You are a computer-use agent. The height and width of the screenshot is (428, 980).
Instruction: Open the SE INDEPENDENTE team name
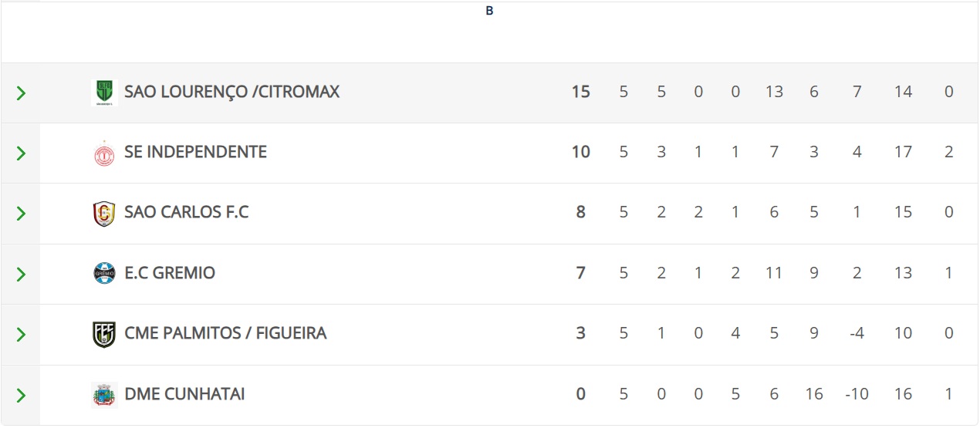[x=195, y=152]
